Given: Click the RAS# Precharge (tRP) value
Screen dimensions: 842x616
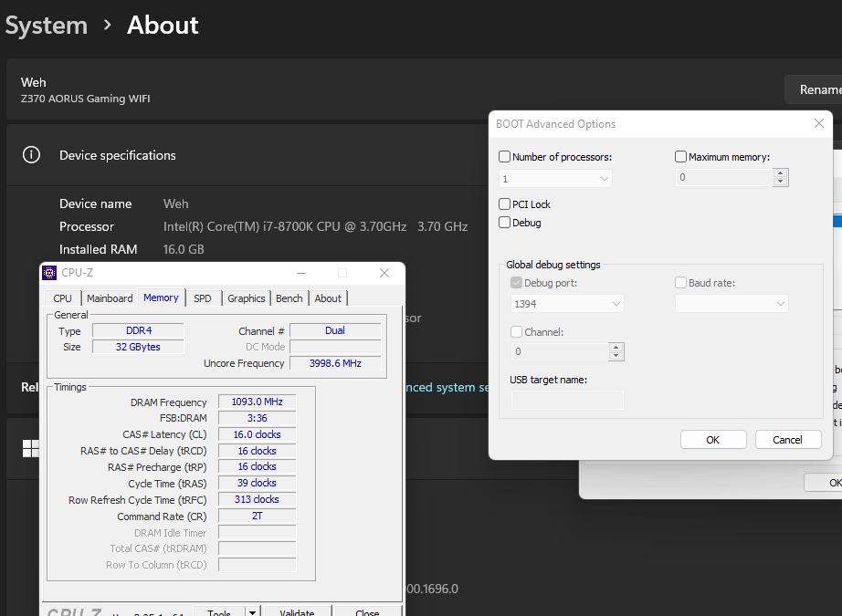Looking at the screenshot, I should (x=258, y=466).
